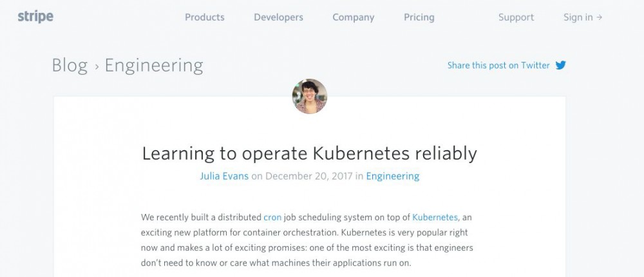The height and width of the screenshot is (277, 644).
Task: Visit author Julia Evans' link
Action: pyautogui.click(x=223, y=176)
